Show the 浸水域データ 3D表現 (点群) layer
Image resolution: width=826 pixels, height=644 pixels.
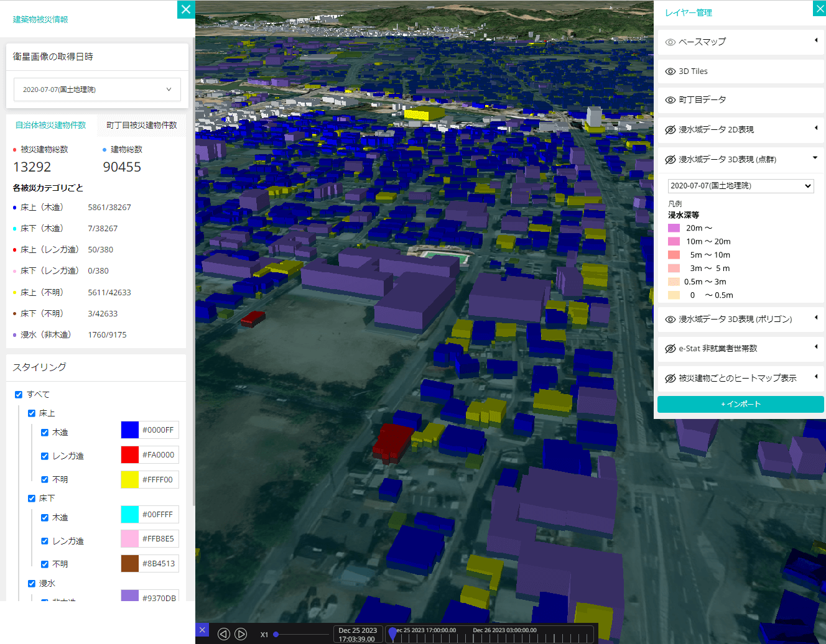[x=671, y=160]
